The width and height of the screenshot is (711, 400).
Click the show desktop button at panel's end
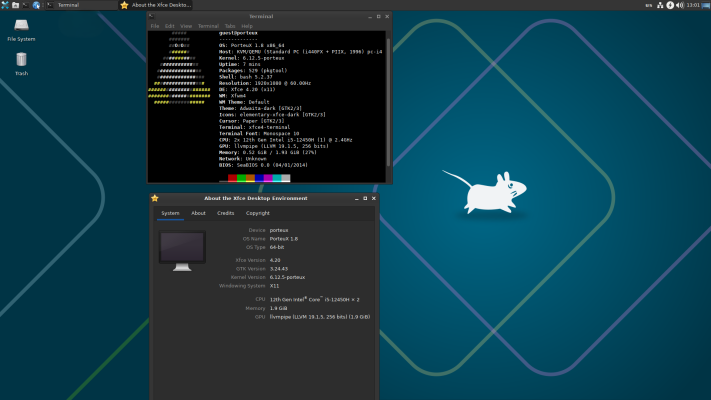706,5
